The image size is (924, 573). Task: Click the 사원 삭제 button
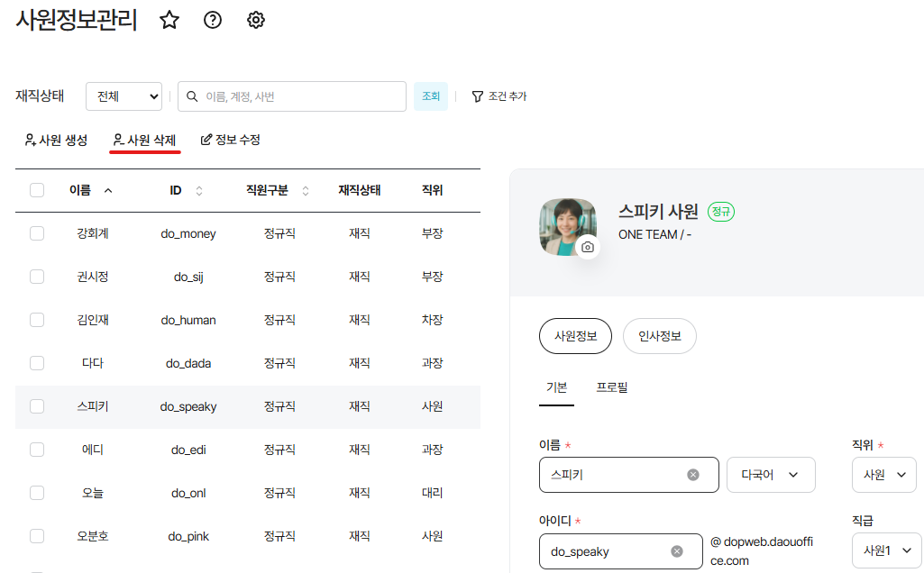pos(144,140)
